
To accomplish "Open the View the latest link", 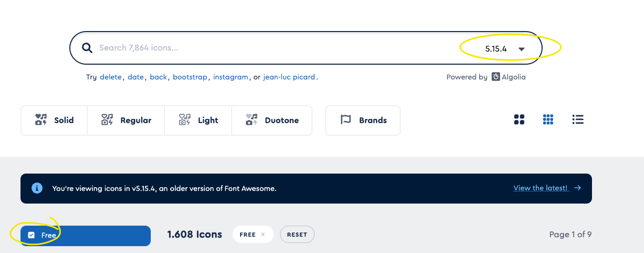I will coord(541,188).
